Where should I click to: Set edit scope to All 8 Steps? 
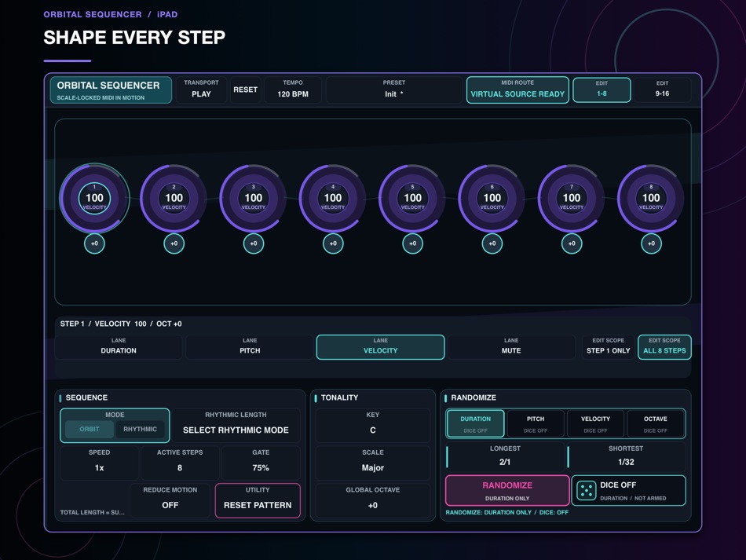(664, 347)
